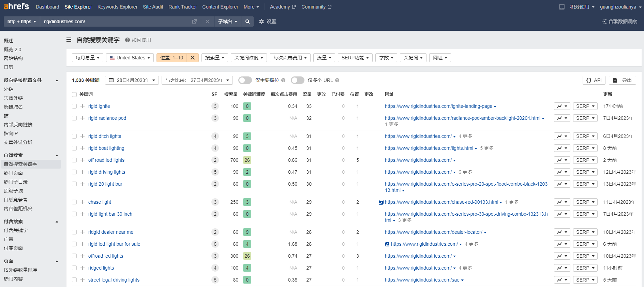
Task: Click help icon next to 仅主要职位
Action: [x=283, y=80]
